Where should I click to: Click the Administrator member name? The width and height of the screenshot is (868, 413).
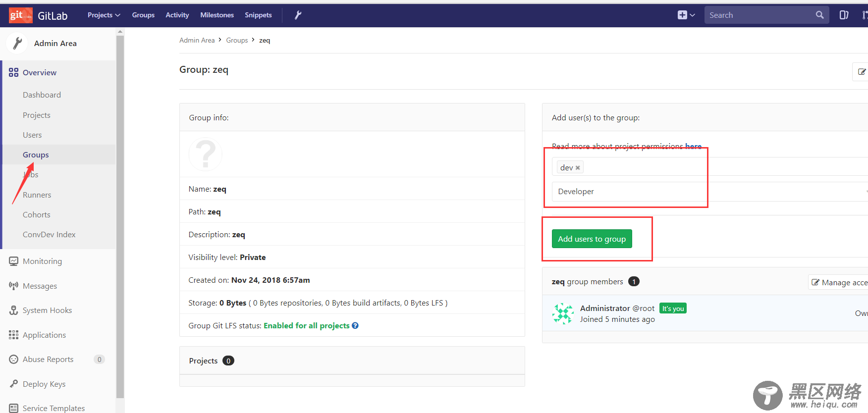pos(605,308)
